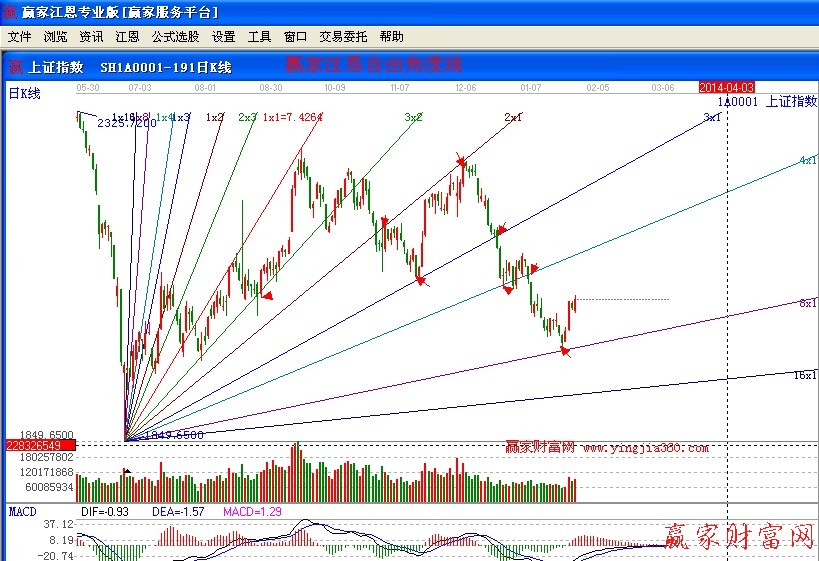
Task: Click the red 2014-04-03 date marker
Action: (x=726, y=88)
